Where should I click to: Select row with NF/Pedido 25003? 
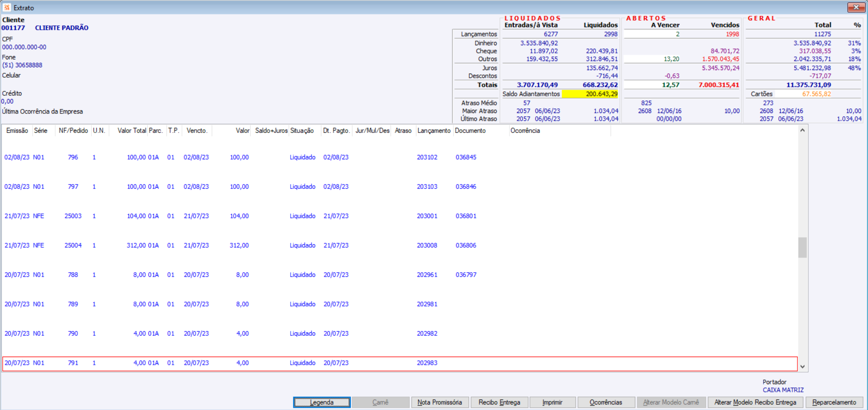tap(73, 216)
